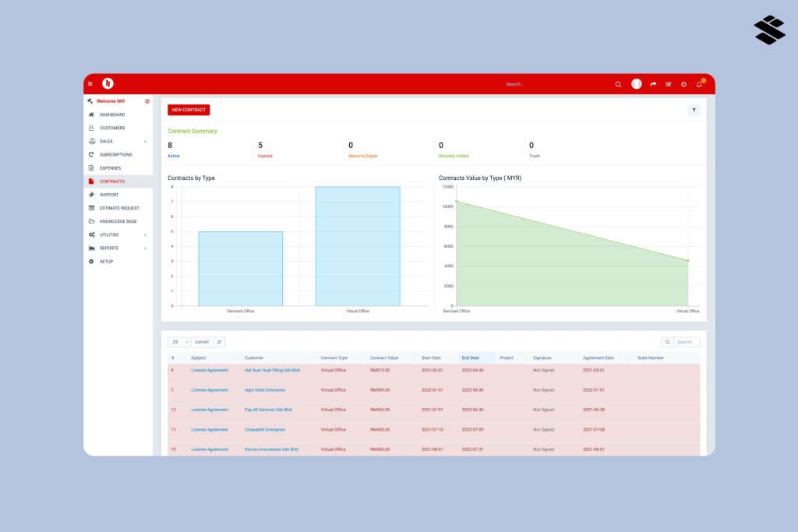Screen dimensions: 798x532
Task: Click Welcome Will profile text
Action: click(111, 101)
